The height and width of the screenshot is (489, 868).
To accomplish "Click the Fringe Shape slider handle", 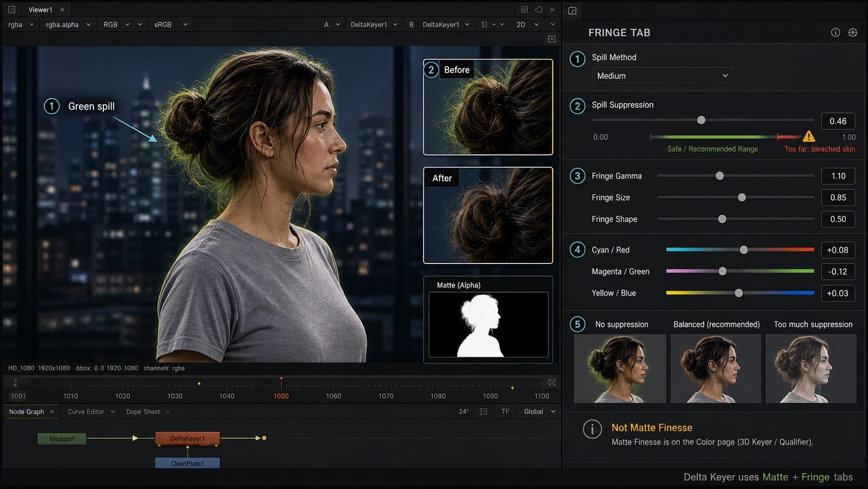I will (x=722, y=219).
